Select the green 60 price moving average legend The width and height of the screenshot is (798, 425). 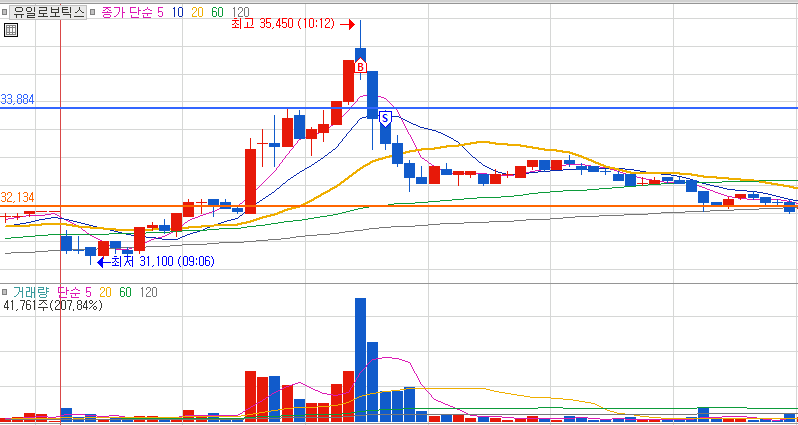click(x=218, y=12)
